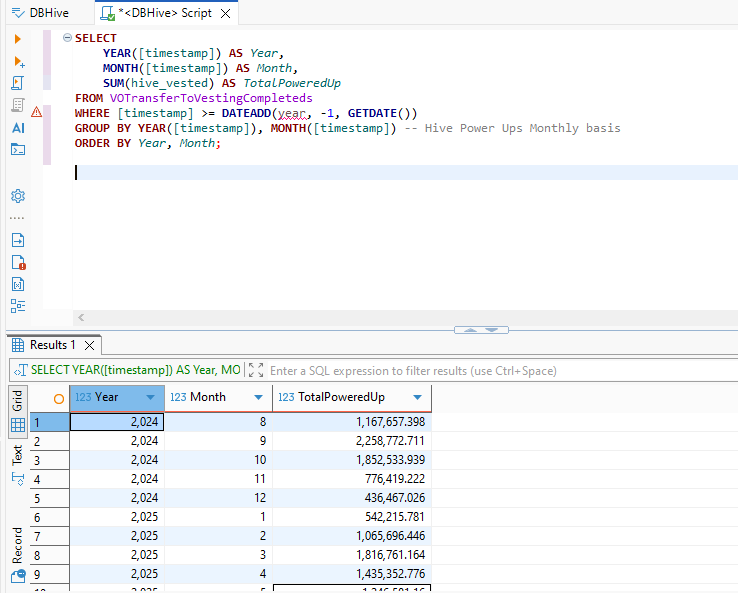This screenshot has width=738, height=593.
Task: Open the variables panel icon
Action: pyautogui.click(x=18, y=284)
